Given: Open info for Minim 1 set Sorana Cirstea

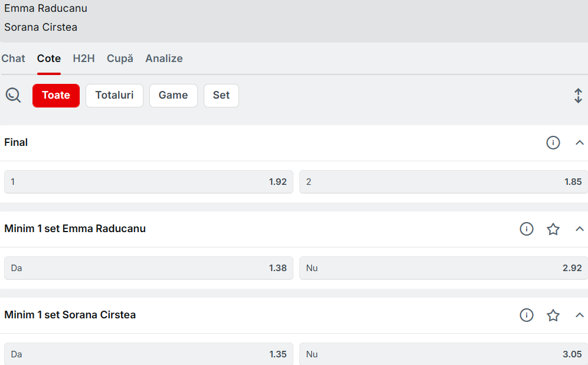Looking at the screenshot, I should [527, 315].
